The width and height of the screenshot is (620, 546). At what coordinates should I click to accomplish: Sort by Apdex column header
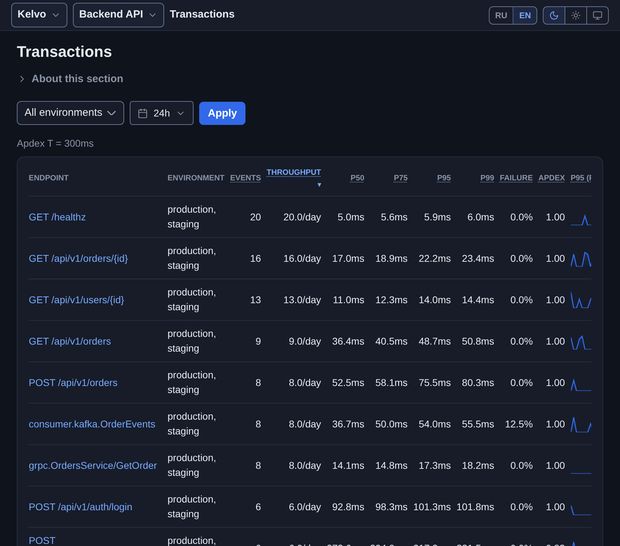point(551,178)
